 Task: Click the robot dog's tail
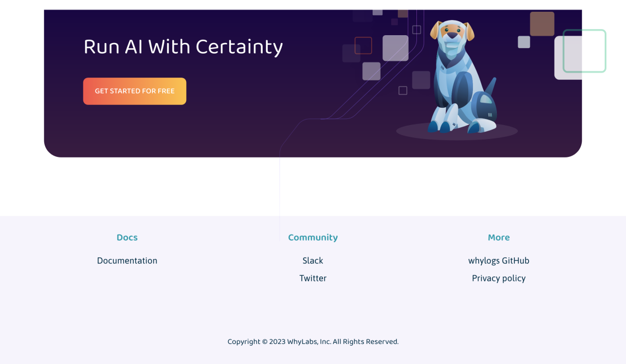(x=490, y=87)
